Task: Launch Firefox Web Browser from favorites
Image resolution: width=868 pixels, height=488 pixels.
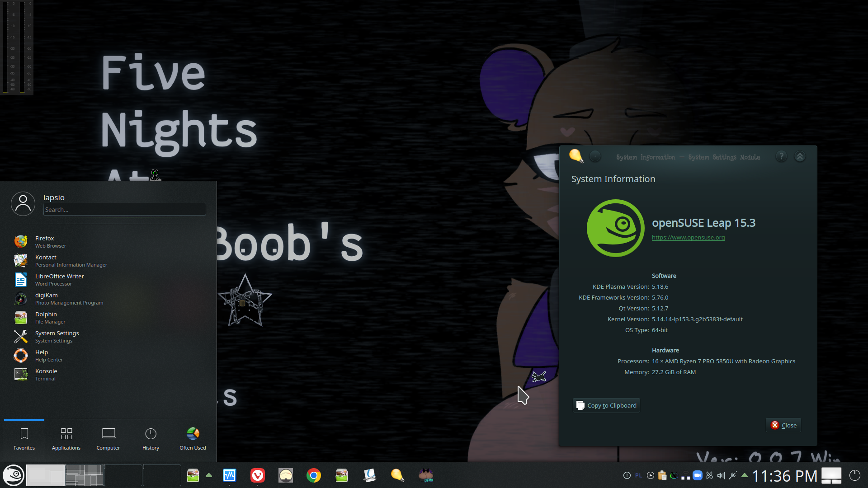Action: [108, 242]
